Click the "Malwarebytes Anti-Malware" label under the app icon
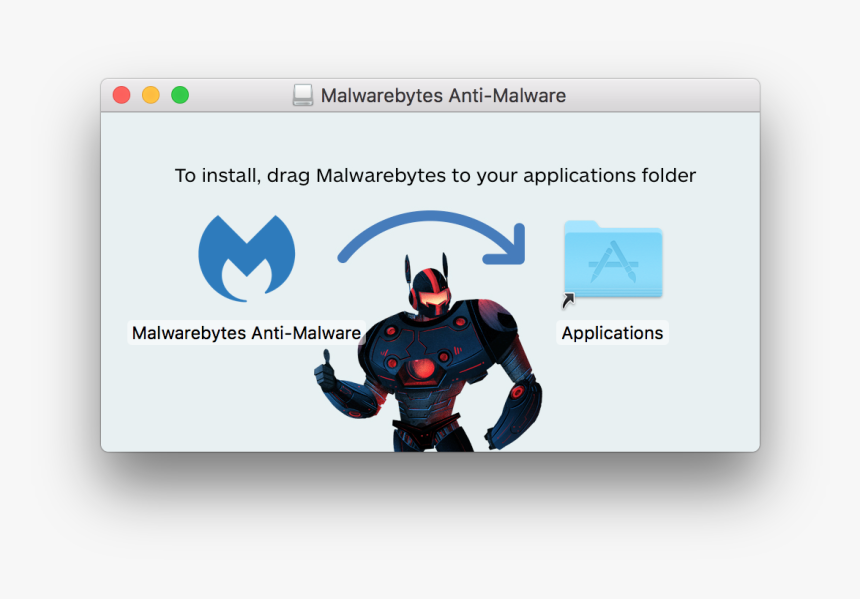The image size is (860, 599). (246, 333)
